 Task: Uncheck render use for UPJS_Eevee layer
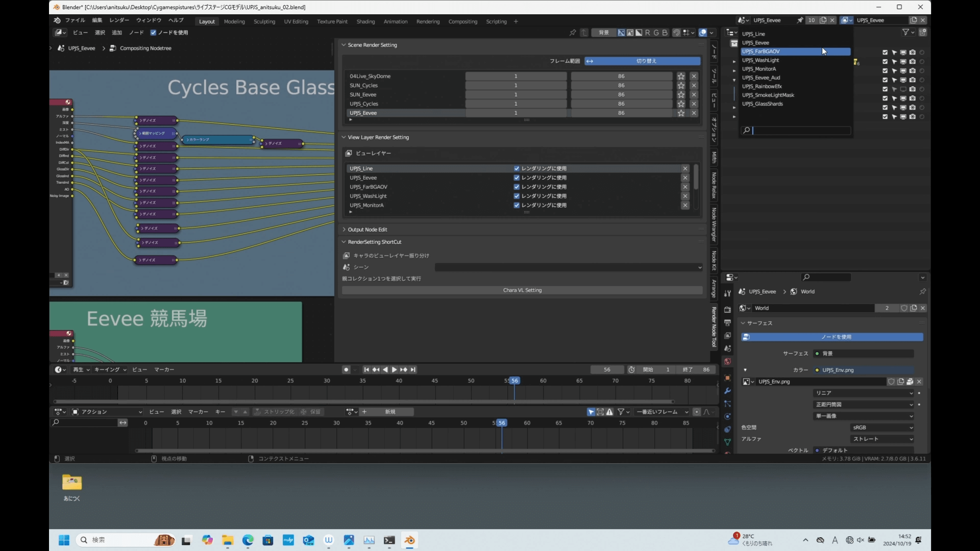click(517, 178)
